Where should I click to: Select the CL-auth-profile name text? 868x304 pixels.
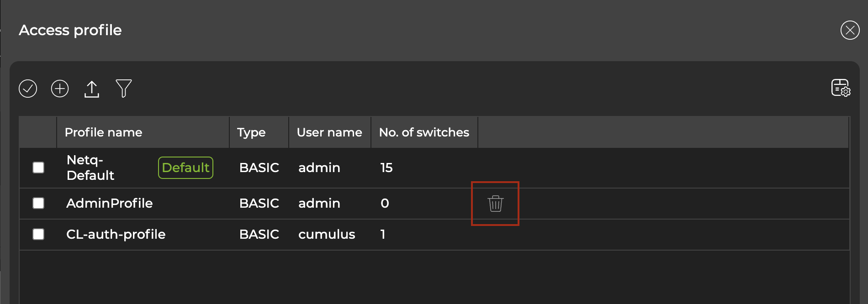coord(116,234)
